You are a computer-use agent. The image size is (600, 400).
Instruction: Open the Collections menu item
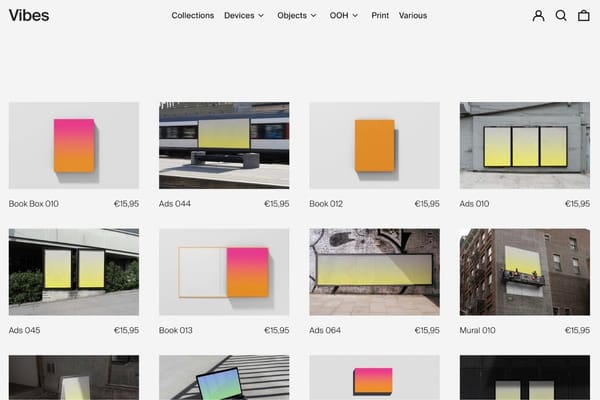(192, 16)
